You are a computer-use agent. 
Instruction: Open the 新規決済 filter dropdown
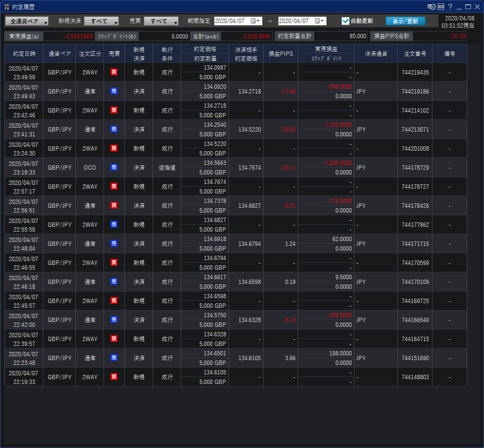(x=101, y=21)
